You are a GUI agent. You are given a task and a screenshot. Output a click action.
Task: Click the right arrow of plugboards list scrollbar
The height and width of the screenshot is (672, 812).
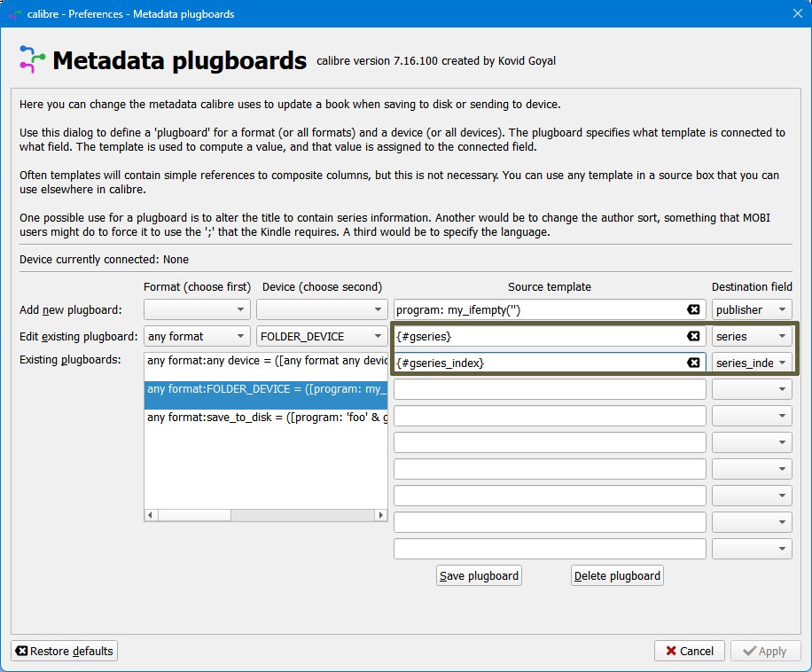tap(381, 515)
